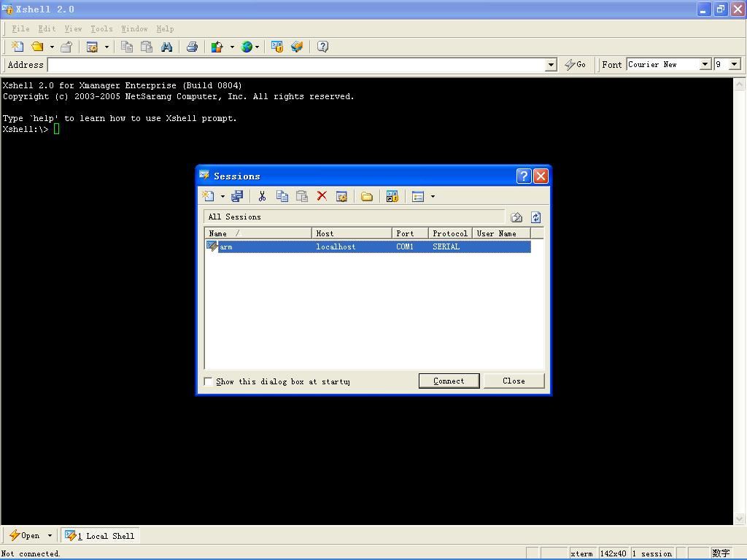Sort sessions by User Name column header

click(501, 233)
